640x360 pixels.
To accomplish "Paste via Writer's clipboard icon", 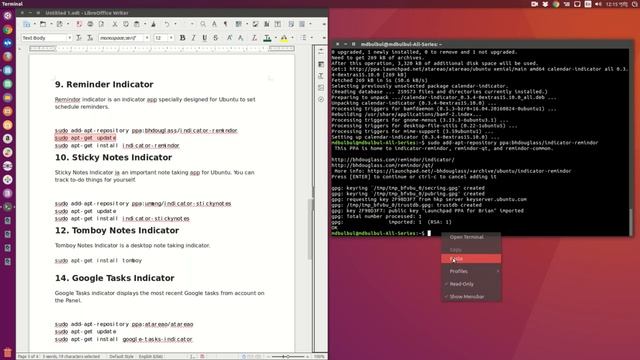I will coord(137,24).
